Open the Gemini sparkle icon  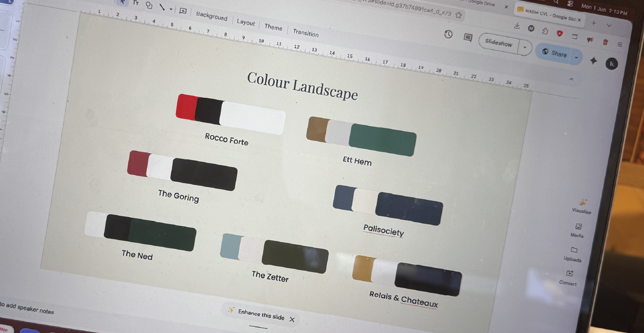click(593, 61)
